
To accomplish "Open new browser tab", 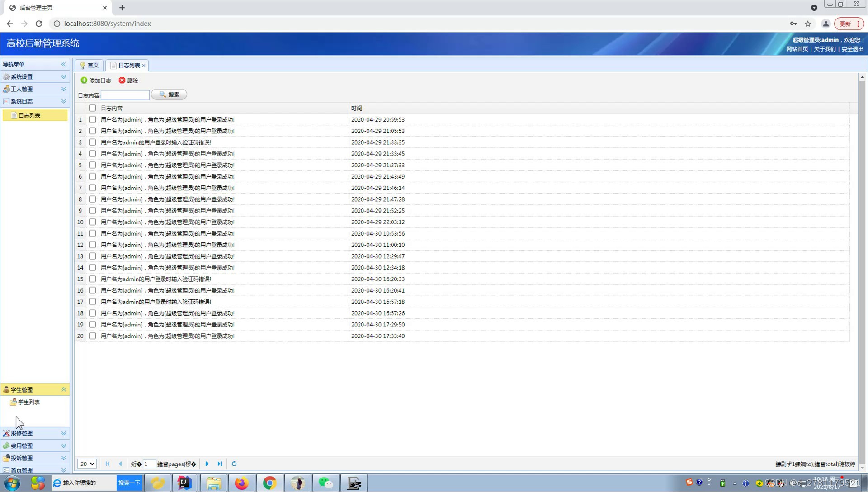I will 122,8.
